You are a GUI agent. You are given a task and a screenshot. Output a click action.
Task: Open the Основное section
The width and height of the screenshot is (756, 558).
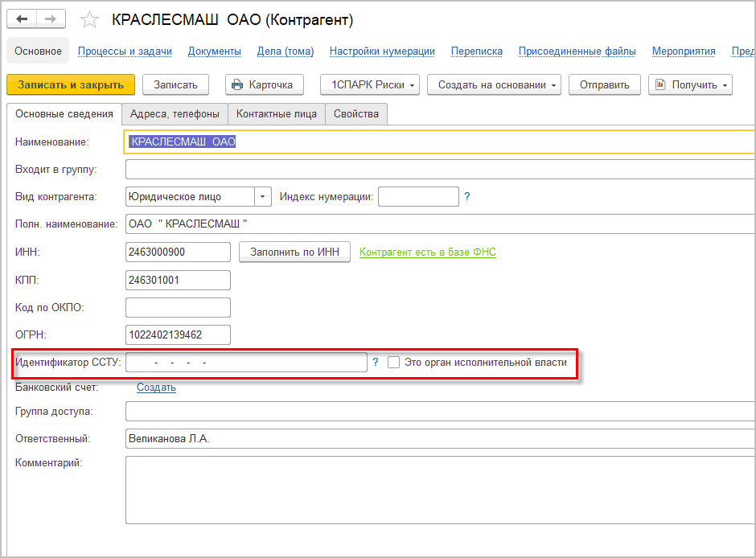38,51
